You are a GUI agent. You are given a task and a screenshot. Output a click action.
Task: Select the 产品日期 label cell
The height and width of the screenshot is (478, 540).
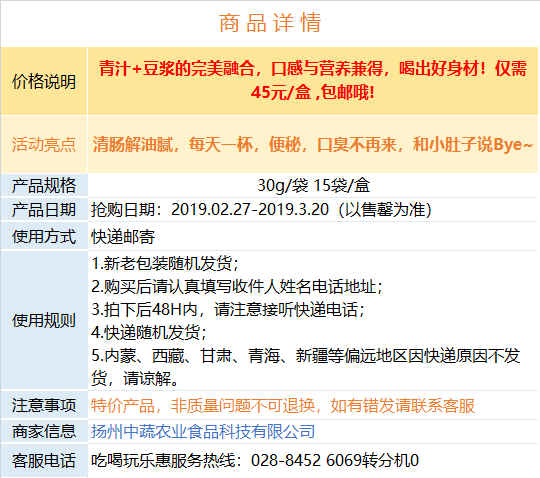point(44,209)
